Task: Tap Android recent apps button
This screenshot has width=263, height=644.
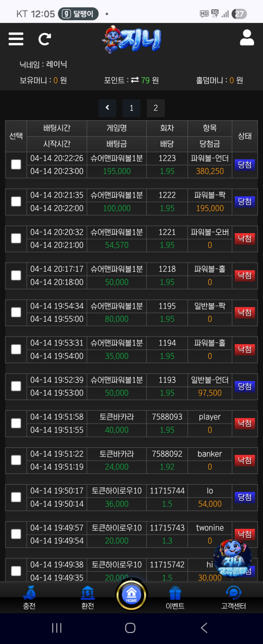Action: 57,628
